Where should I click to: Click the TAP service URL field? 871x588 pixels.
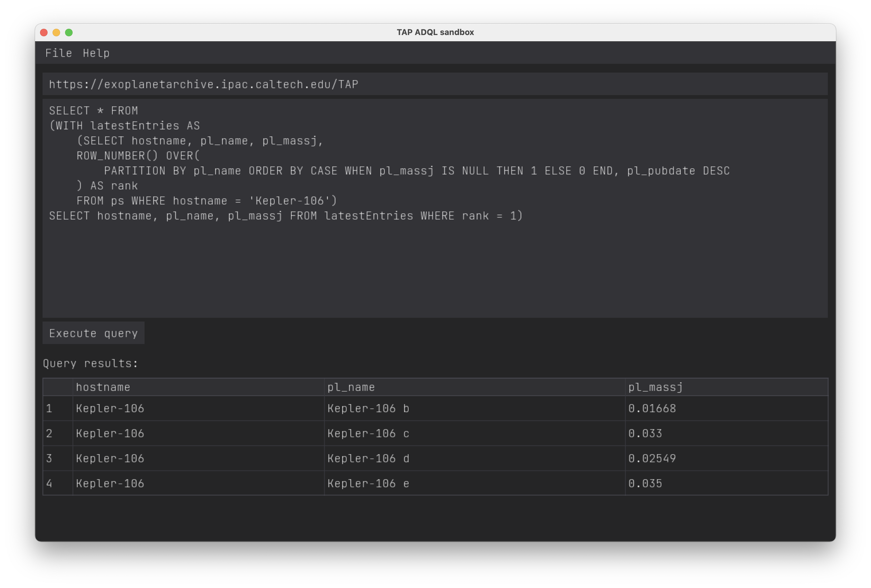coord(435,84)
